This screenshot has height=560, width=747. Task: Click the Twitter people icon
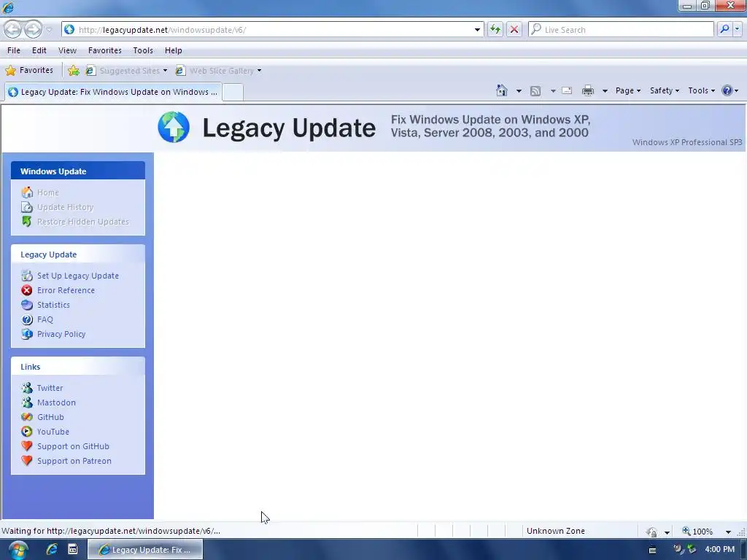[27, 388]
